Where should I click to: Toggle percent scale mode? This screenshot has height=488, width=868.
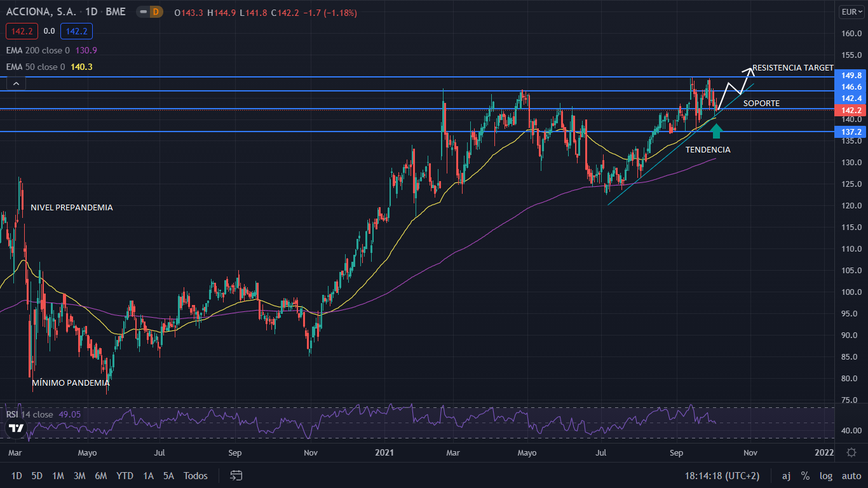(x=805, y=475)
